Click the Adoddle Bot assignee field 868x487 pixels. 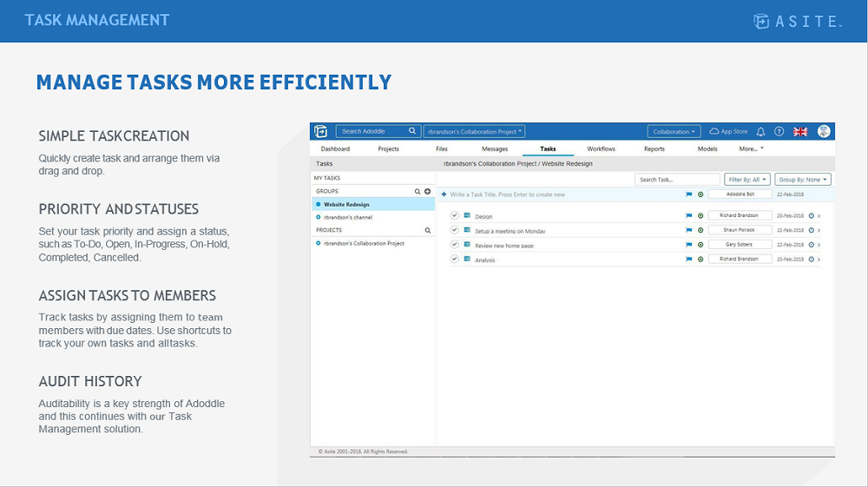point(740,194)
